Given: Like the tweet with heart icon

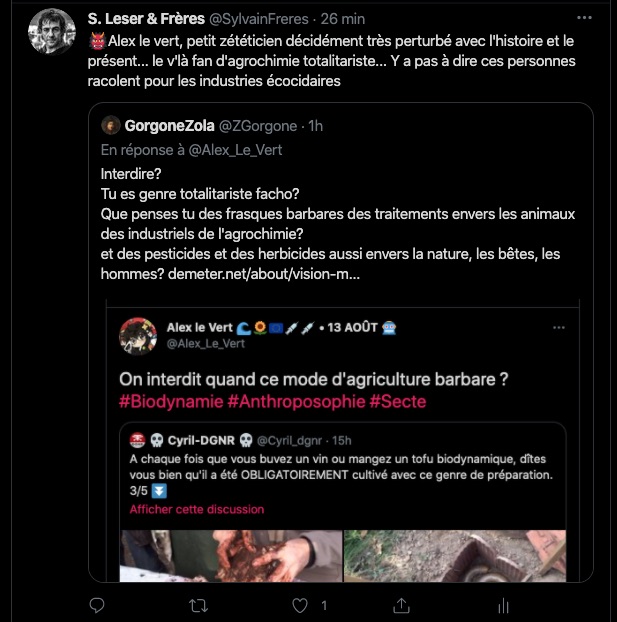Looking at the screenshot, I should pos(299,605).
